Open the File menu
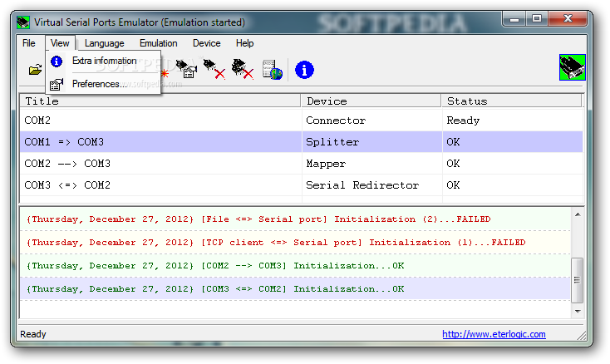This screenshot has height=364, width=610. (29, 43)
